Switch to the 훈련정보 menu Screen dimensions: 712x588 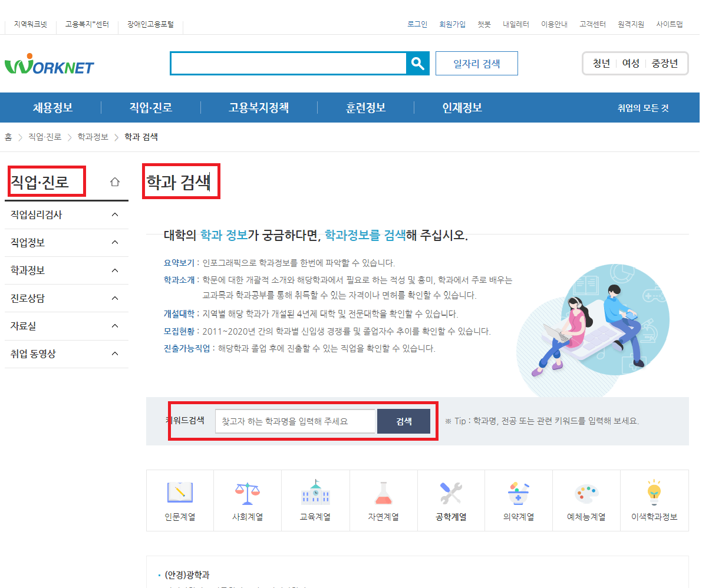[x=365, y=107]
